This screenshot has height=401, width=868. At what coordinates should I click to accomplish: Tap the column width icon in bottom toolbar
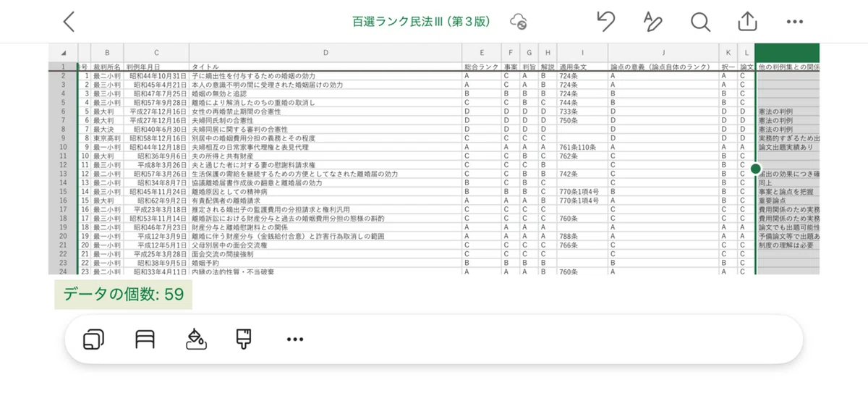145,339
